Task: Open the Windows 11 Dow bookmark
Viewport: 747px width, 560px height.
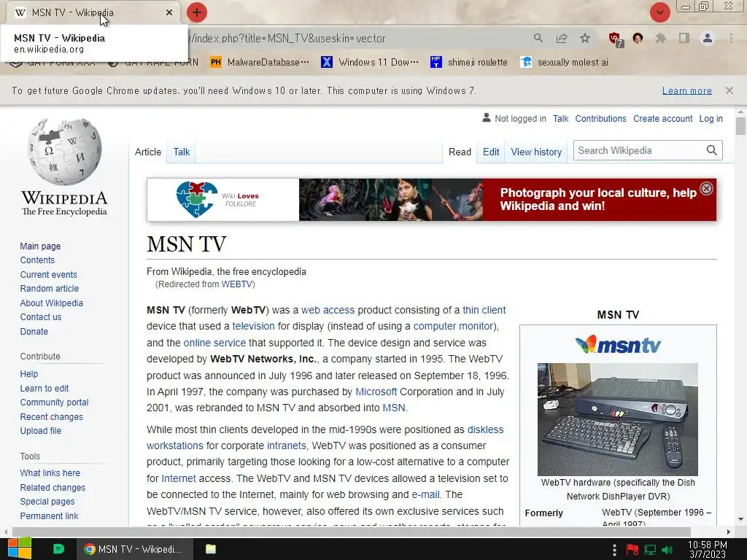Action: point(370,62)
